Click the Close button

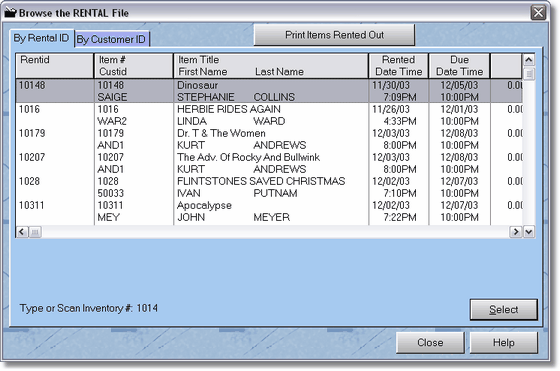430,343
